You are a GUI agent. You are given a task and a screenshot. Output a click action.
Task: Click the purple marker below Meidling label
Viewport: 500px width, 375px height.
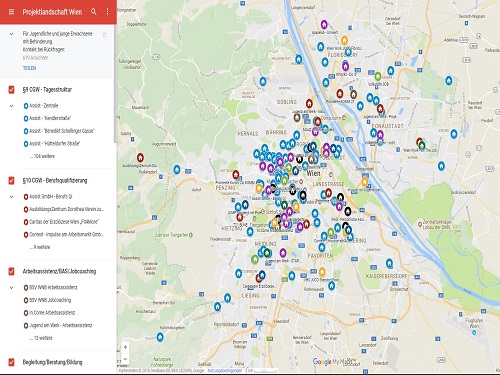(283, 252)
